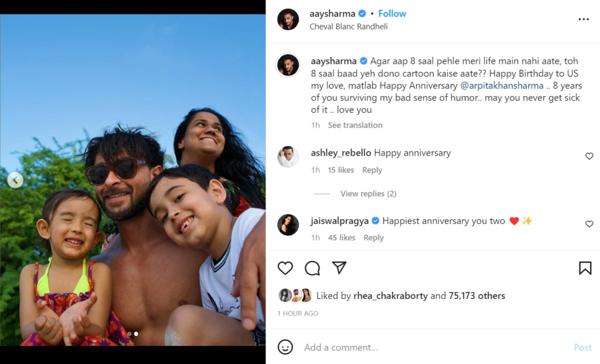Expand View replies (2)

pos(368,194)
